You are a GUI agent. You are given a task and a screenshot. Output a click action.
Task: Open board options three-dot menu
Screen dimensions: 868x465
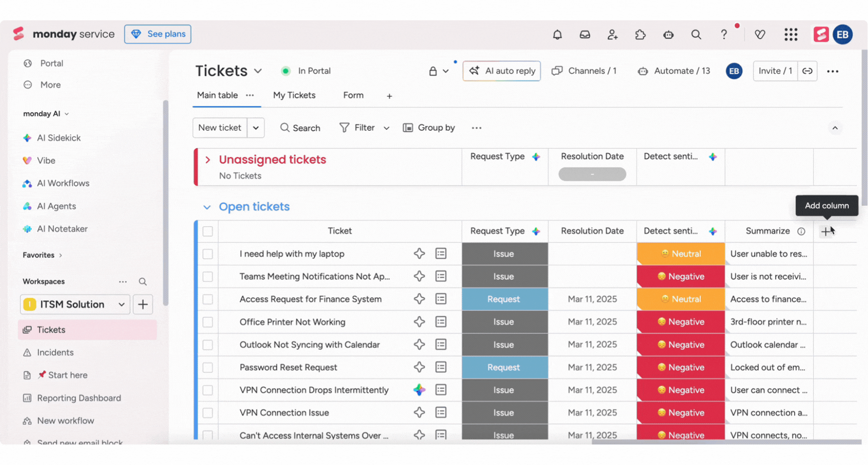tap(832, 71)
